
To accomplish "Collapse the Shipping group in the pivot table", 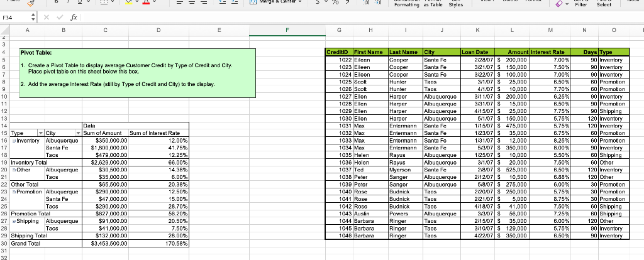I will click(14, 221).
